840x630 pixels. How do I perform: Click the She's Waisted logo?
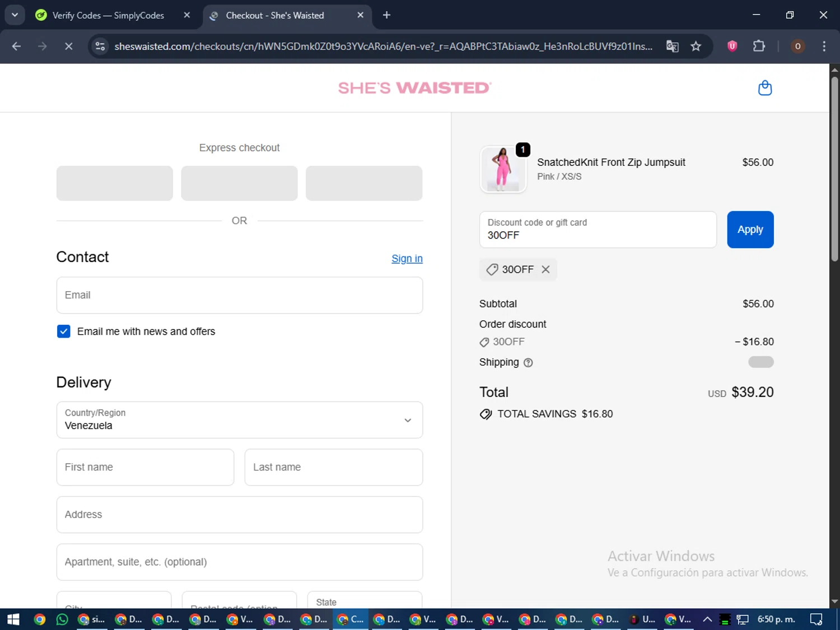[415, 88]
